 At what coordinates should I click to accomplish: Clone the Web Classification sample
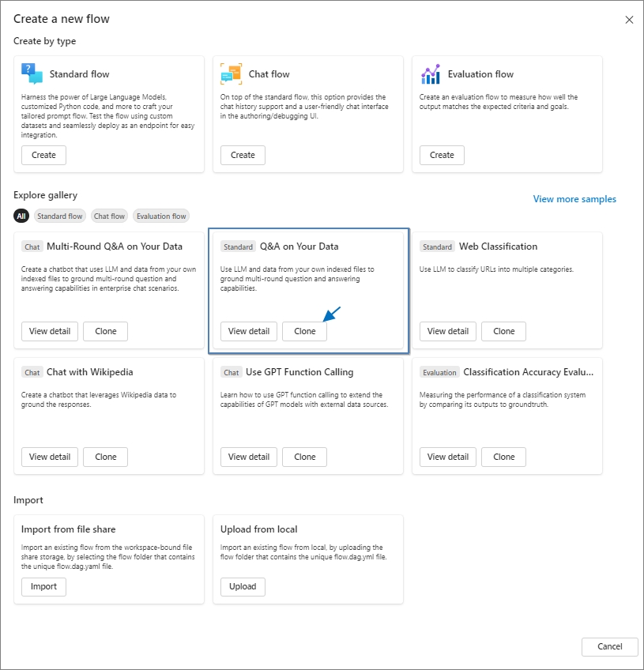504,332
